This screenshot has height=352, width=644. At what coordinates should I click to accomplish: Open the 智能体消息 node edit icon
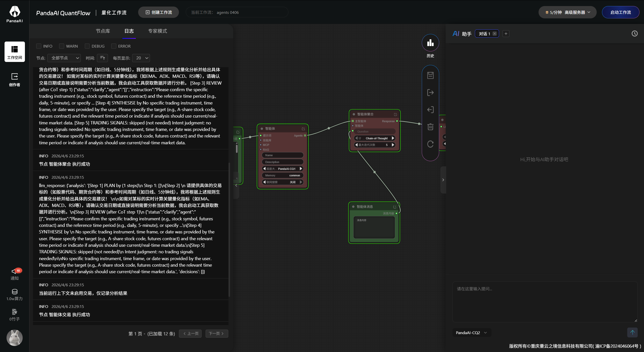395,207
